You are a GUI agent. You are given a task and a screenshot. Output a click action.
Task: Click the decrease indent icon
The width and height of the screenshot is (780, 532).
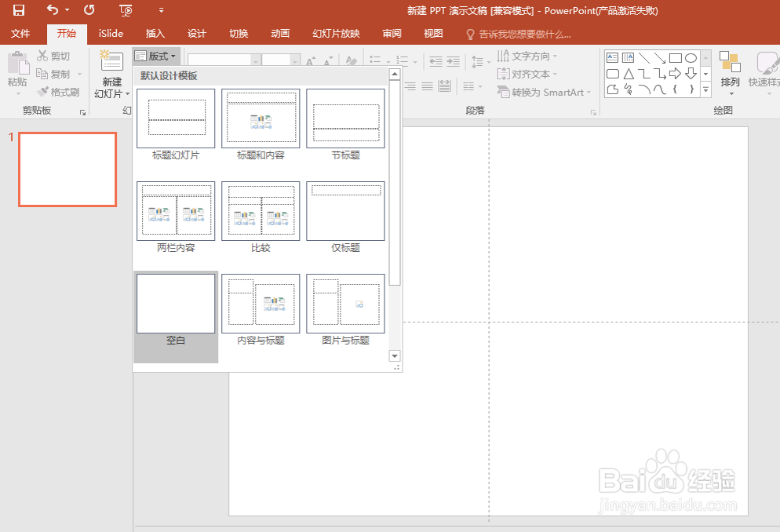coord(436,61)
